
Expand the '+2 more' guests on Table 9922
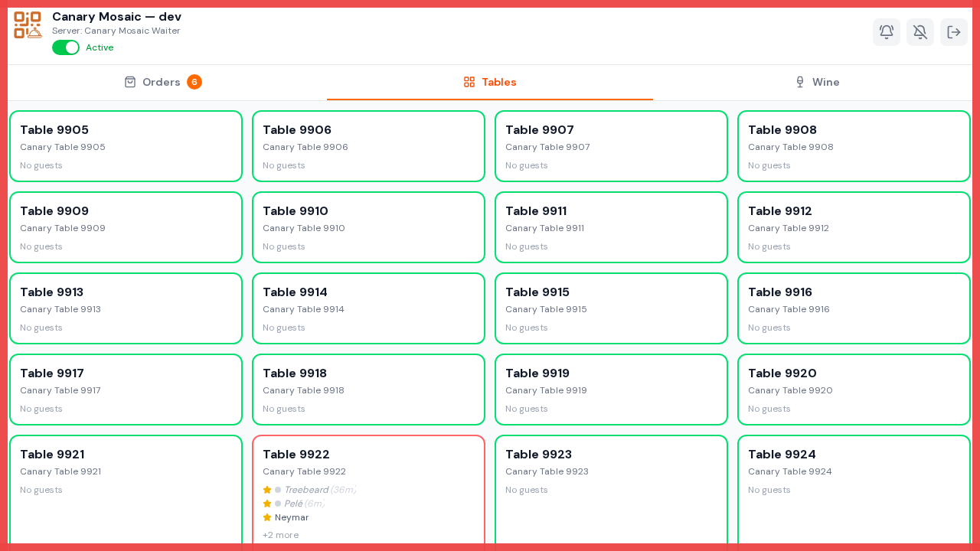(x=281, y=535)
